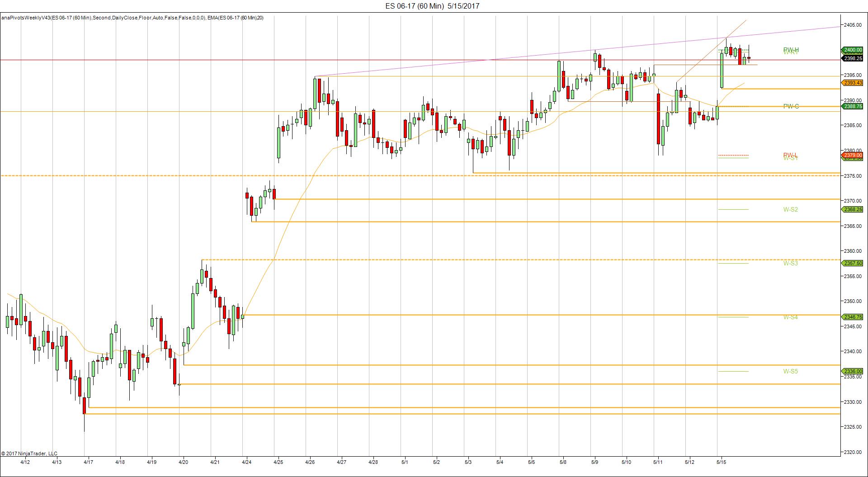Select the 4/21 date on time axis

click(x=215, y=462)
